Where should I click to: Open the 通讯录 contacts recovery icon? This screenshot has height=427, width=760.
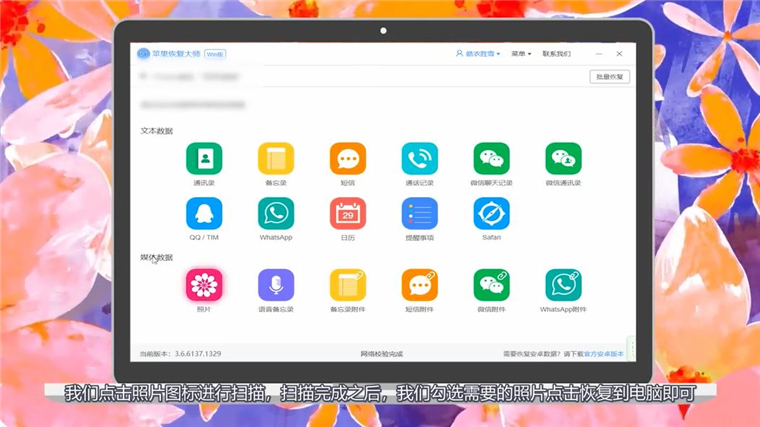tap(204, 158)
